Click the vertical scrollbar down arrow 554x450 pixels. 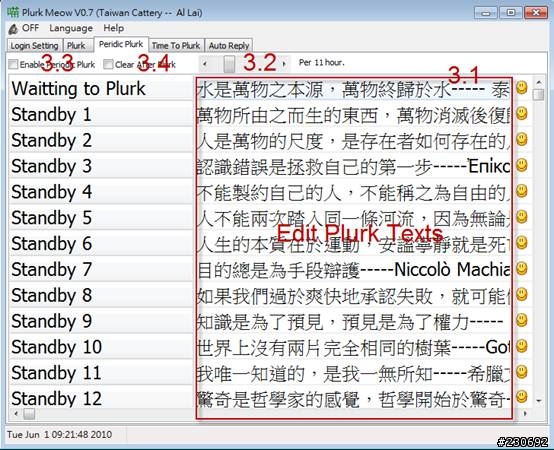point(538,401)
